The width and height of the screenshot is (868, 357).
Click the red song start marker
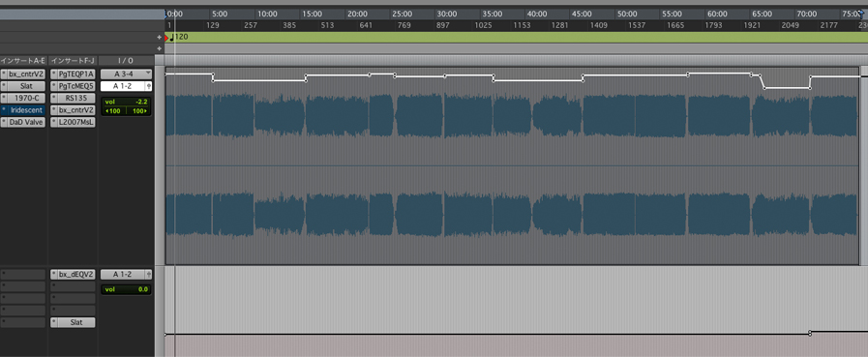pos(166,38)
